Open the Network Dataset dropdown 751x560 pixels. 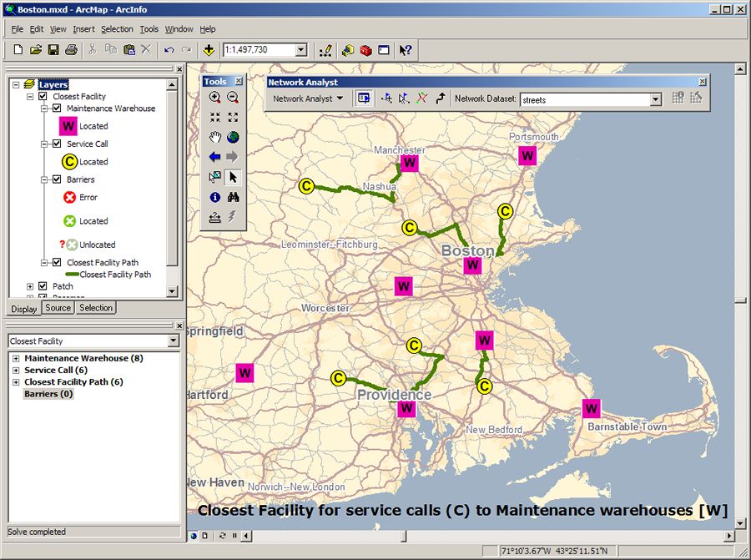[655, 99]
